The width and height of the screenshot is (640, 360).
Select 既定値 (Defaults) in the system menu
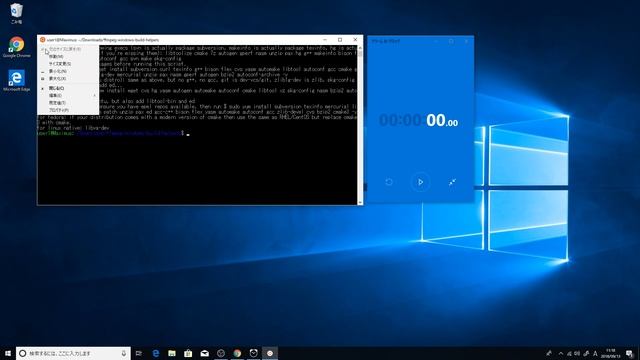click(68, 103)
